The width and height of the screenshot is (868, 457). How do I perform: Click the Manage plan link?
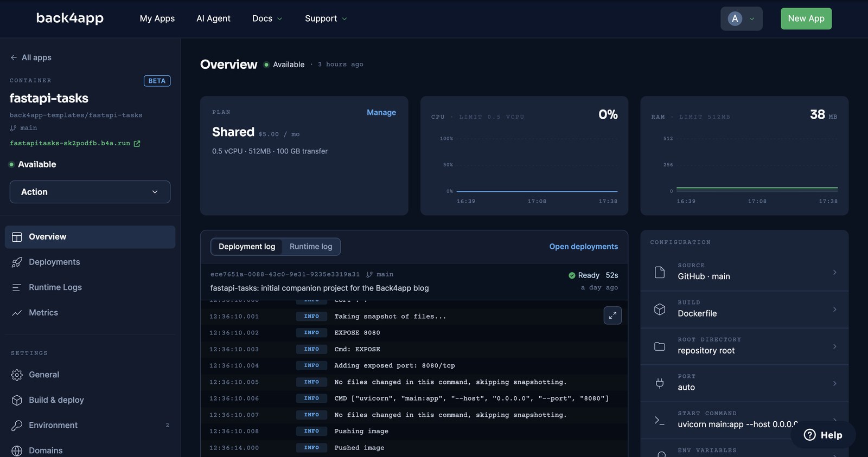click(x=381, y=112)
